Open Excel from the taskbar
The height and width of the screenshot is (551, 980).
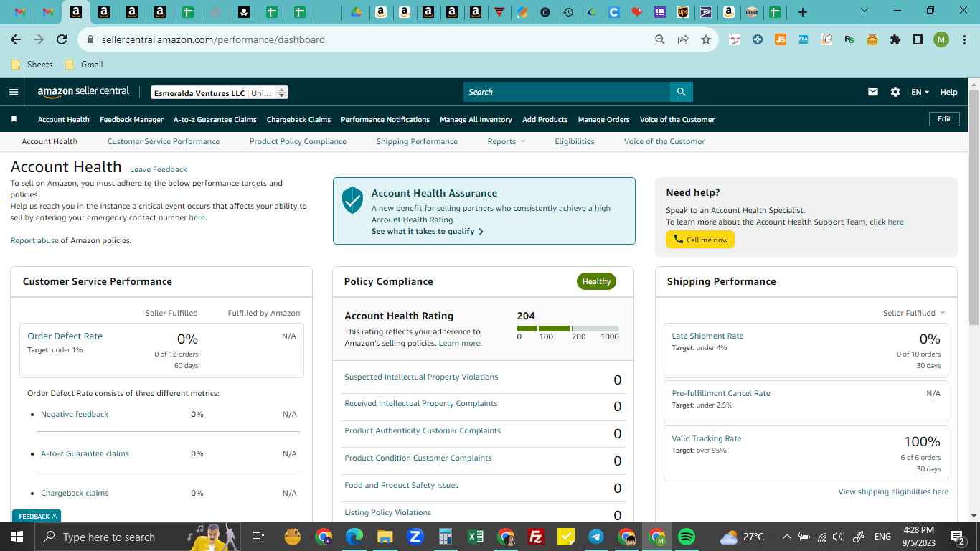click(x=475, y=537)
